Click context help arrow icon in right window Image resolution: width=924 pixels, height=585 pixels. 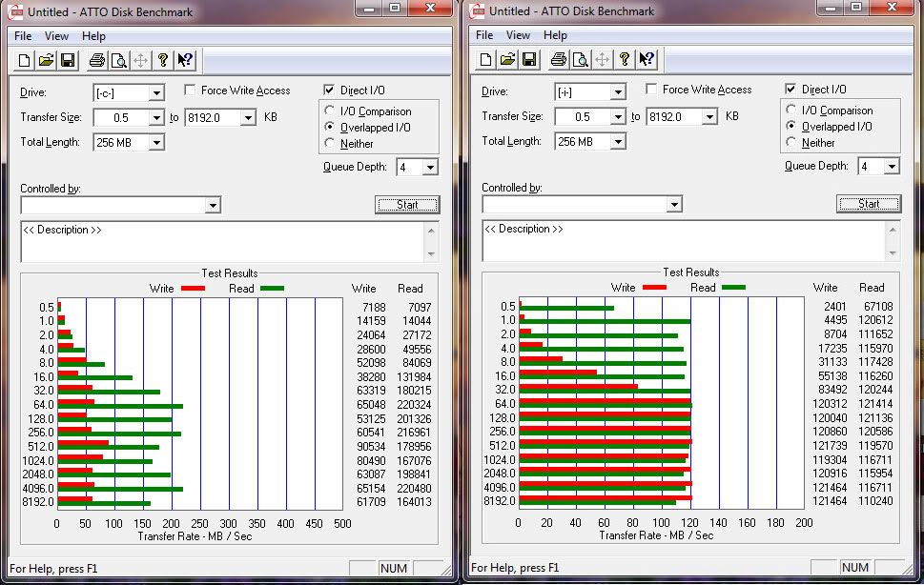click(647, 59)
